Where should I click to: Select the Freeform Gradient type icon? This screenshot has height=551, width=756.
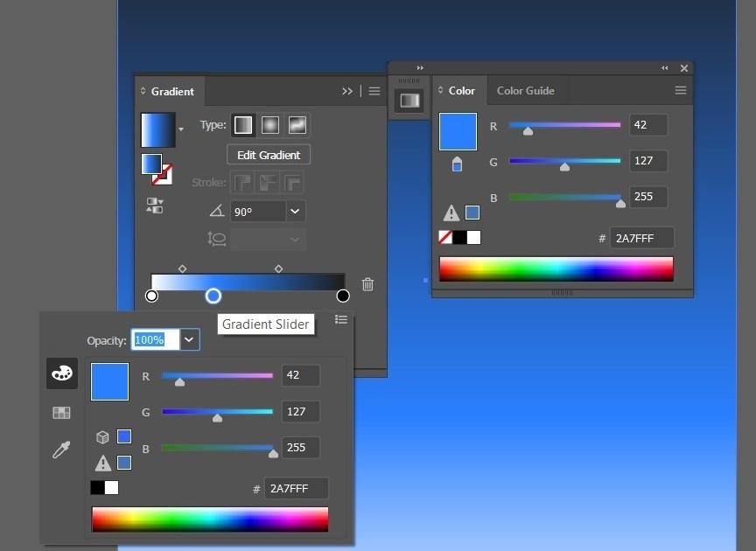(297, 125)
